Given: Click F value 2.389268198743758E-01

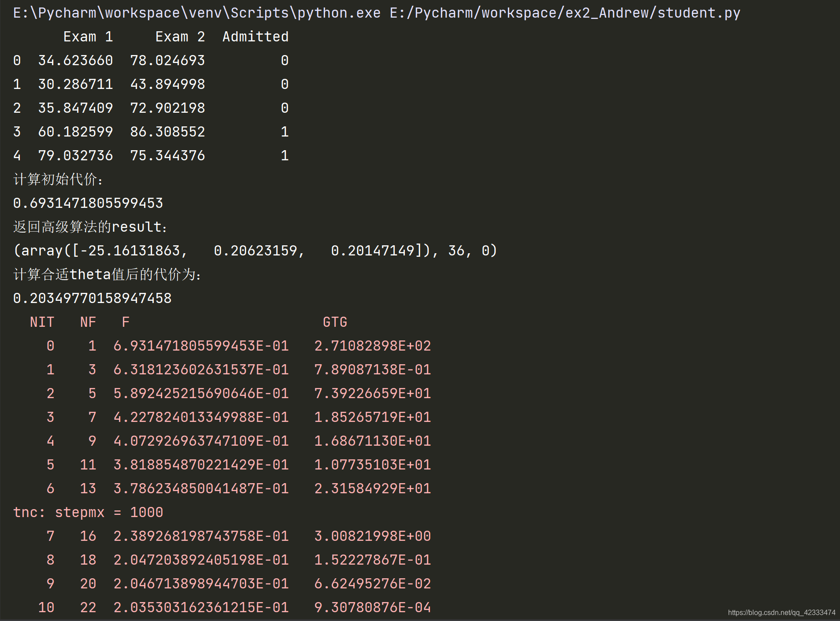Looking at the screenshot, I should tap(201, 536).
